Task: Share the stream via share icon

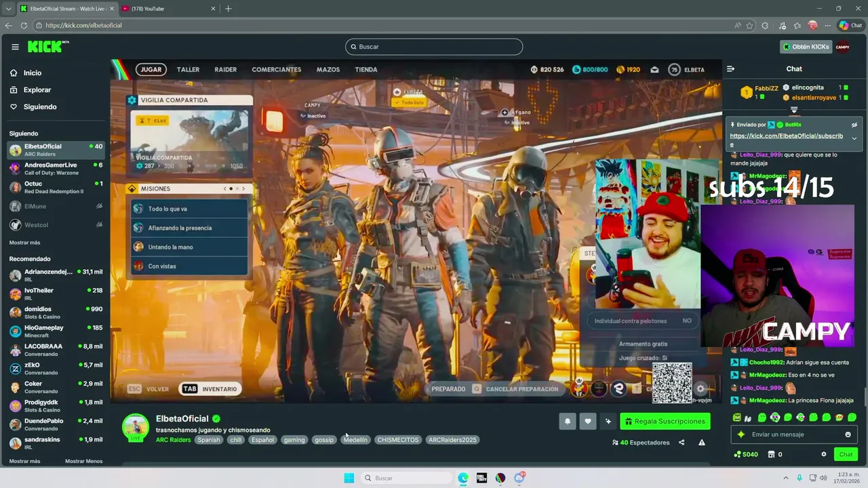Action: tap(682, 443)
